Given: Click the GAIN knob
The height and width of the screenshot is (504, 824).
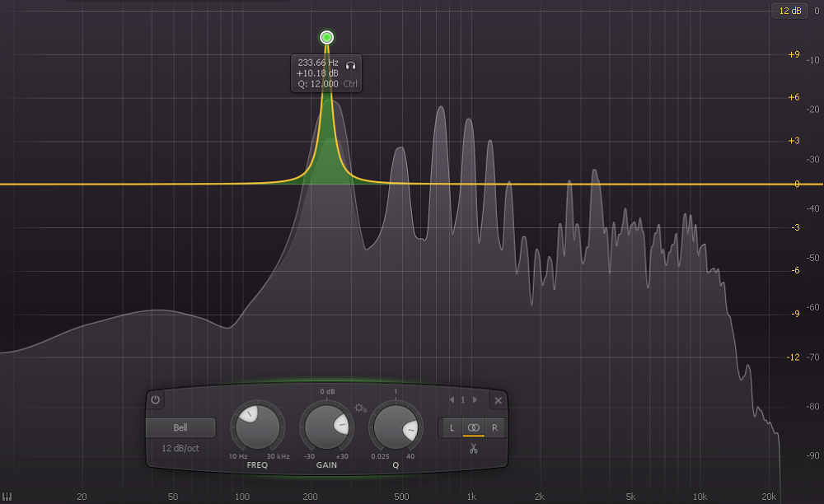Looking at the screenshot, I should click(325, 428).
